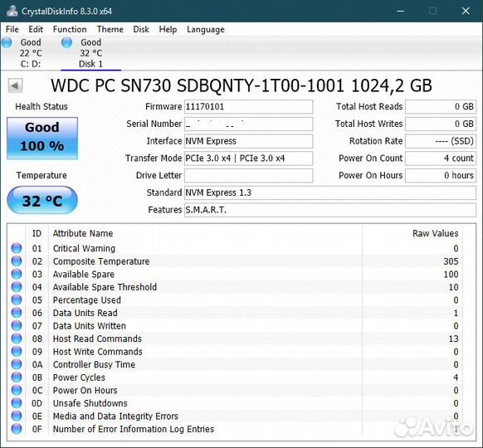483x448 pixels.
Task: Click the Power On Hours value field
Action: [x=441, y=176]
